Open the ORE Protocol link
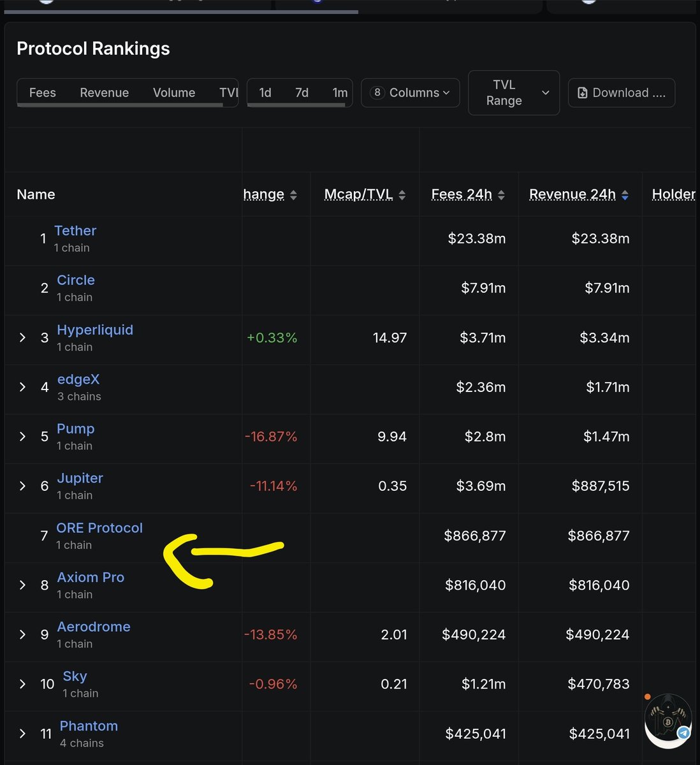The height and width of the screenshot is (765, 700). (99, 528)
